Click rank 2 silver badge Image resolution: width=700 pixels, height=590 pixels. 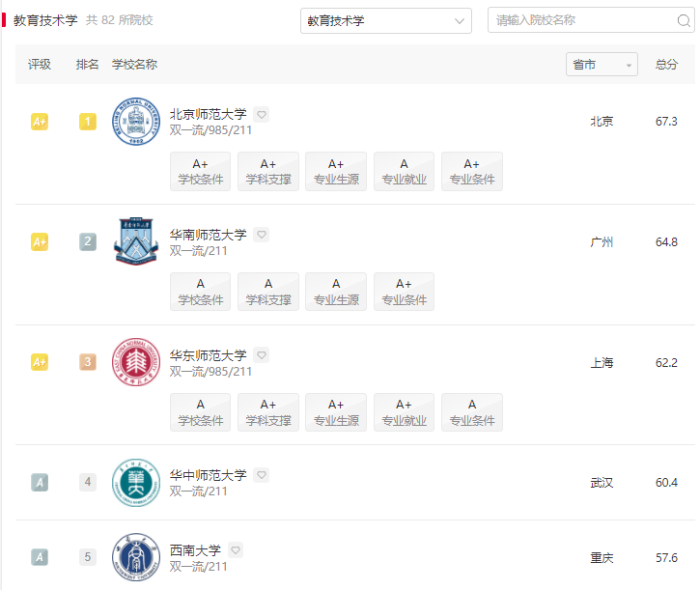[88, 242]
